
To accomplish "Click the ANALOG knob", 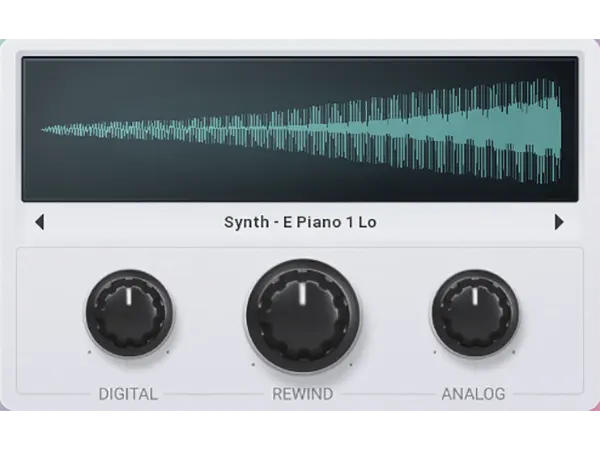I will pos(474,309).
